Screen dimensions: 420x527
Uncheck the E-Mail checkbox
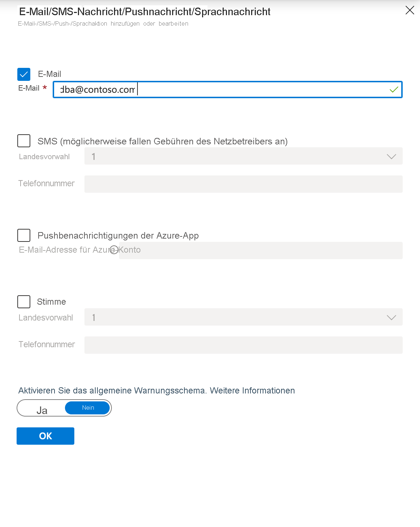click(x=24, y=74)
